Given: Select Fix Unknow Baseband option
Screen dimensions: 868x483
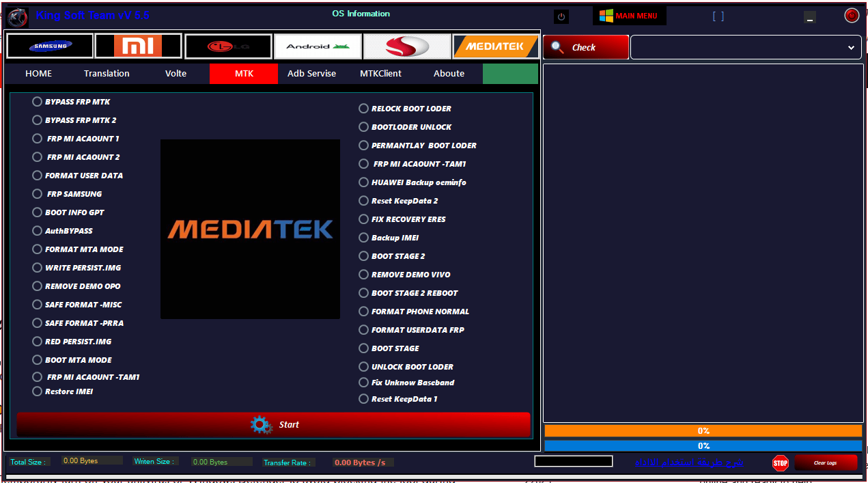Looking at the screenshot, I should tap(407, 383).
